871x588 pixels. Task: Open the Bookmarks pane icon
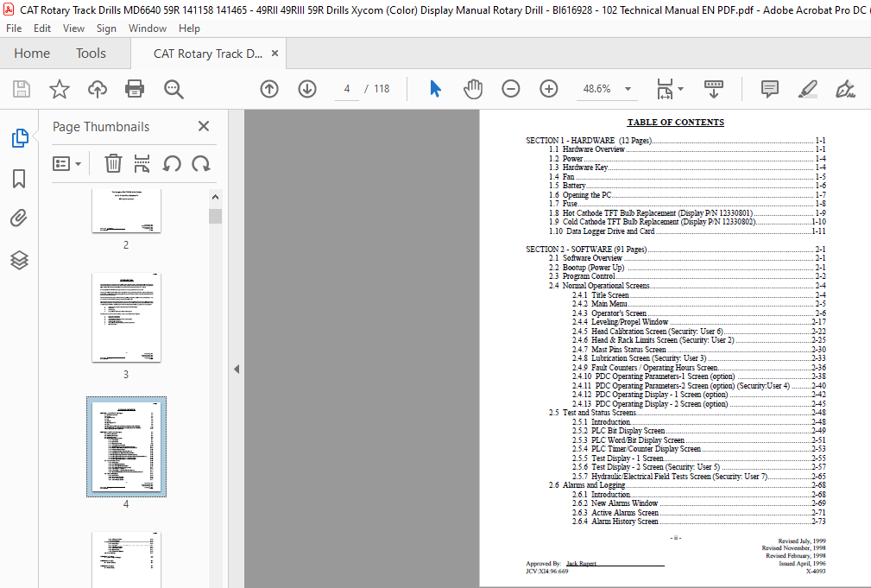pyautogui.click(x=19, y=179)
